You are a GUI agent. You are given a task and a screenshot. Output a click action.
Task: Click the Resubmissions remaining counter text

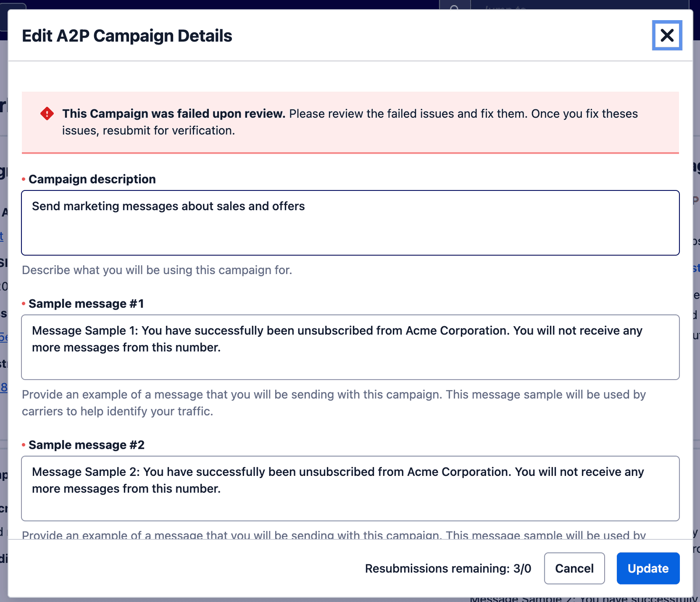tap(448, 568)
